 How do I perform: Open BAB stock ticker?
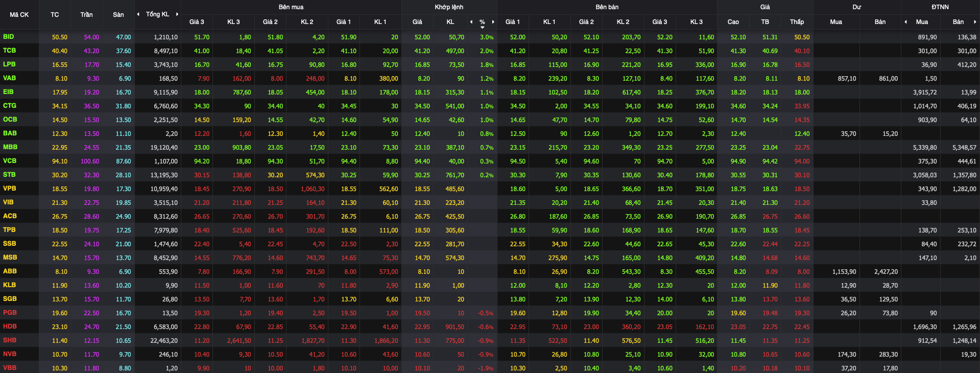pyautogui.click(x=10, y=133)
